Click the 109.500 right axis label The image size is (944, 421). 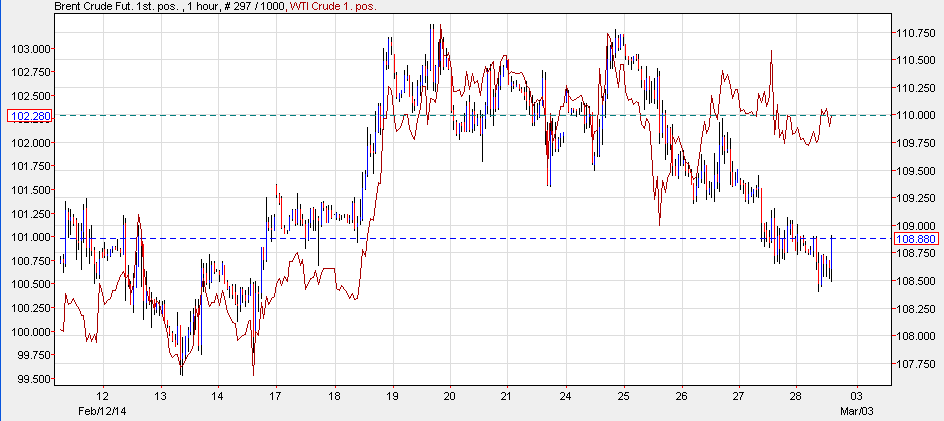[915, 171]
